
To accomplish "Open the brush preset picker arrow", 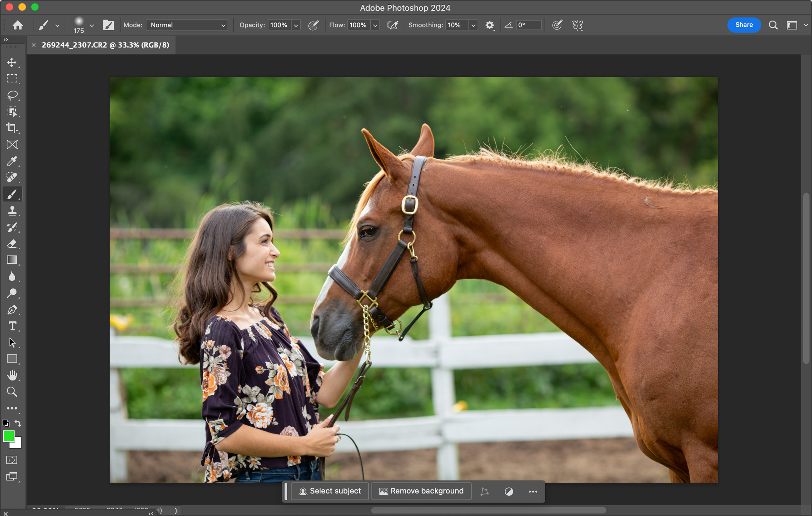I will click(x=92, y=25).
